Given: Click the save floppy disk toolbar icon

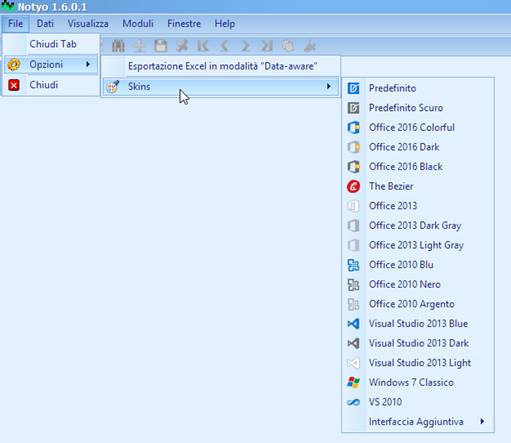Looking at the screenshot, I should tap(161, 46).
